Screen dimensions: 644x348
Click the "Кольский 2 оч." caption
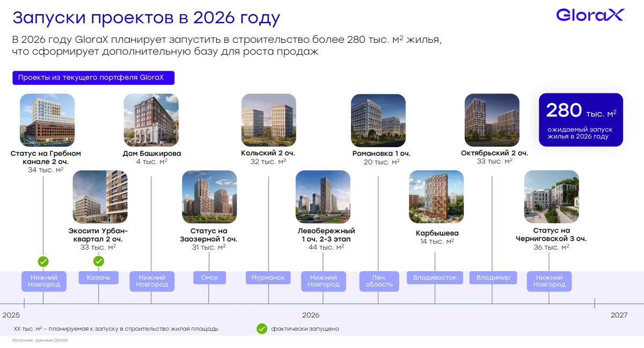268,153
